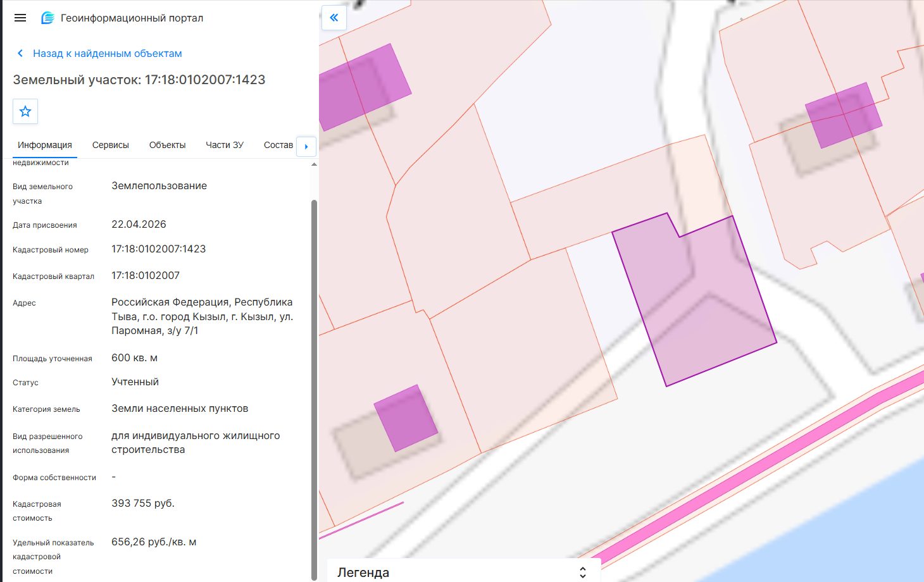The image size is (924, 582).
Task: Click the permitted use 'для индивидуального жилищного строительства'
Action: point(196,443)
